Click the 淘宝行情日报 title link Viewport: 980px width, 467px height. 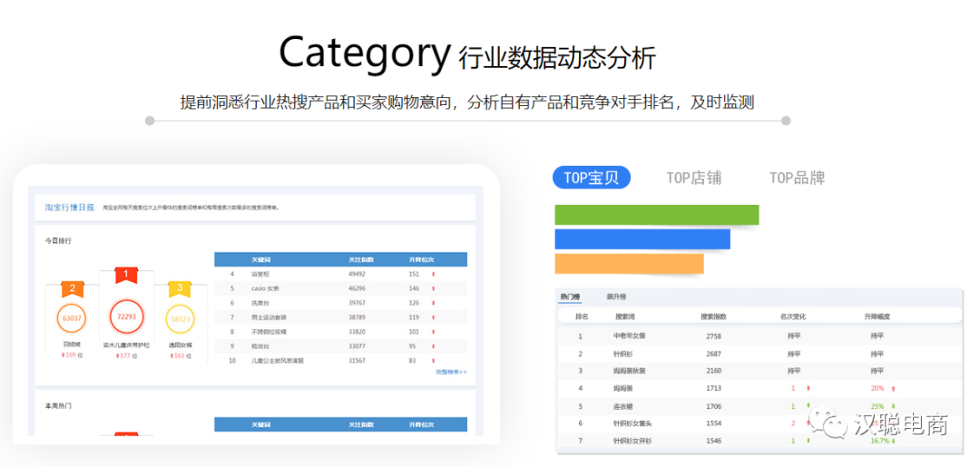click(70, 208)
